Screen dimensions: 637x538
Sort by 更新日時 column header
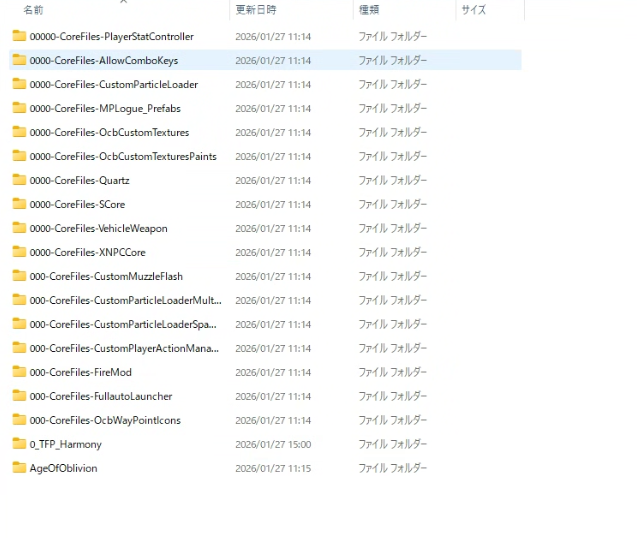click(256, 10)
